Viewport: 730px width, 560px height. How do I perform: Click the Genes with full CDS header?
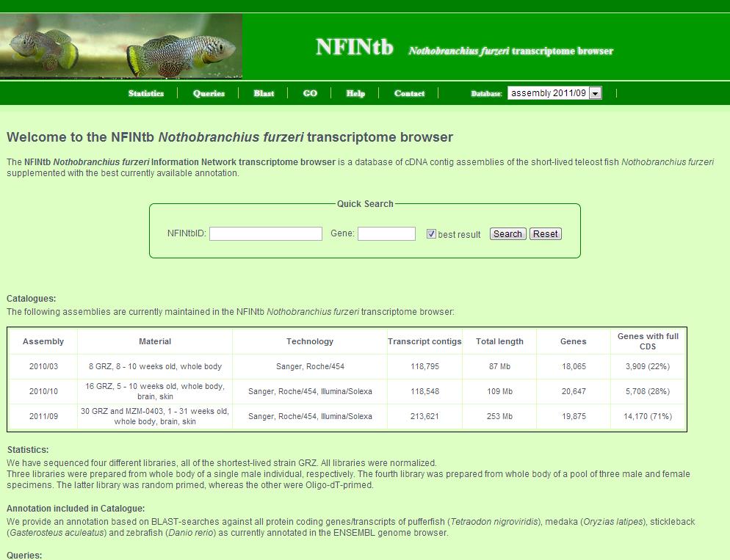click(648, 341)
